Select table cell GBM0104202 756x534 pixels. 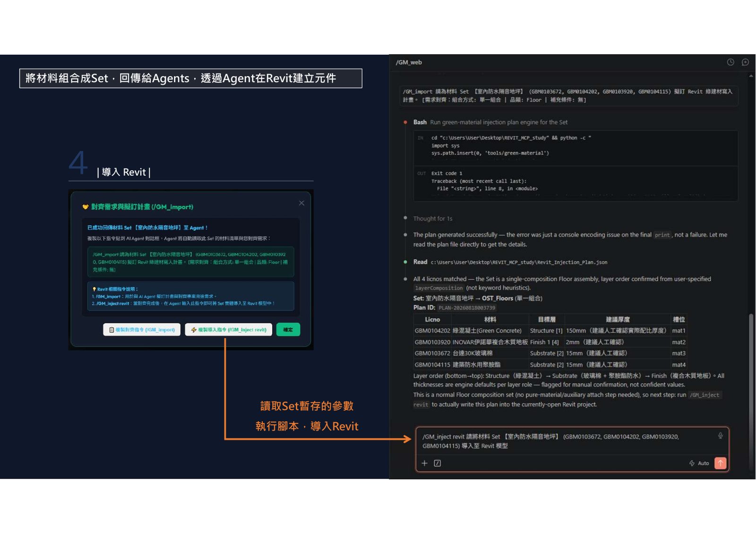(x=432, y=331)
